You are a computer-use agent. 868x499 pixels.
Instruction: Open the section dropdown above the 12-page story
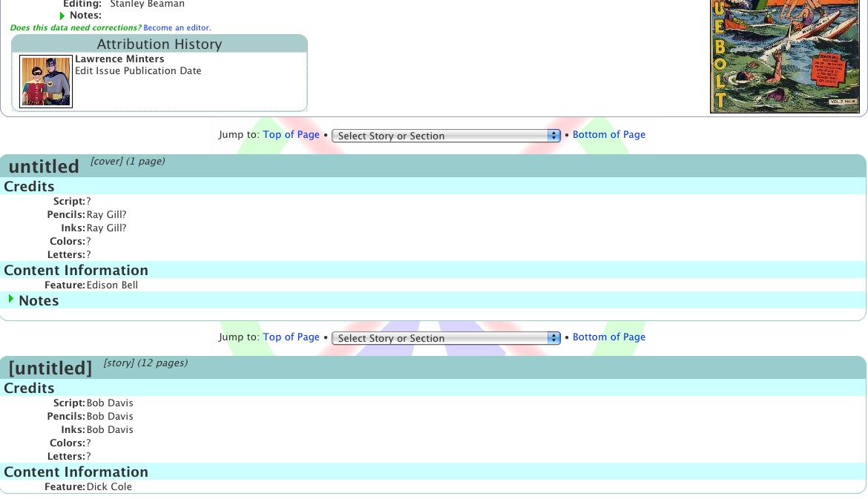click(x=446, y=338)
